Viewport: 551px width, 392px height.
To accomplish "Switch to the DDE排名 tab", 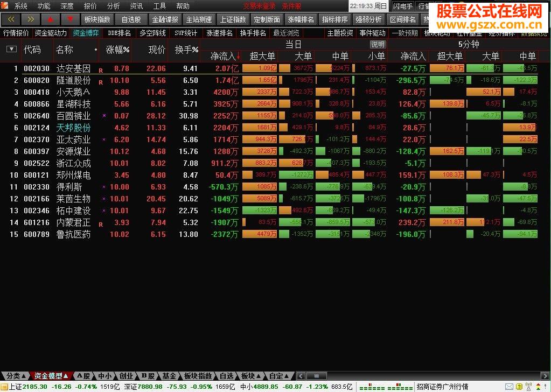I will point(119,33).
